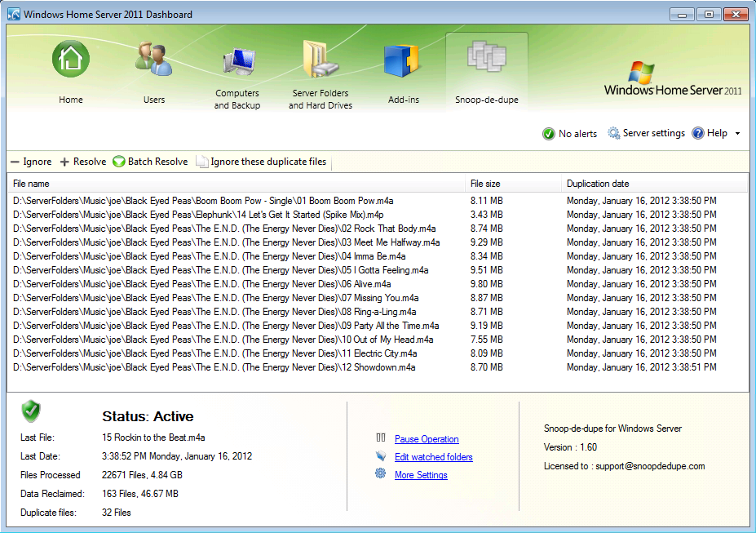This screenshot has height=533, width=756.
Task: Select Server Folders and Hard Drives label
Action: pos(321,99)
